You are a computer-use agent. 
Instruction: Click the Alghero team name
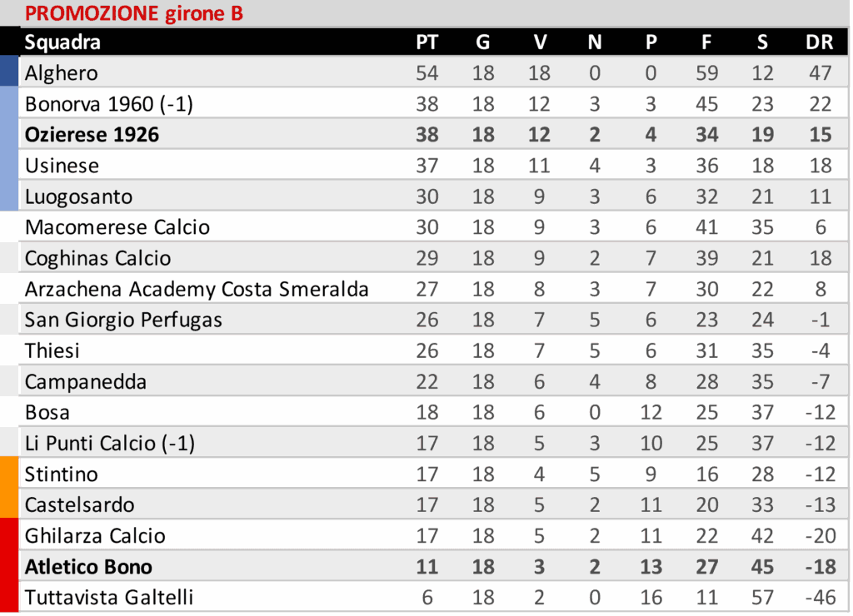click(61, 73)
